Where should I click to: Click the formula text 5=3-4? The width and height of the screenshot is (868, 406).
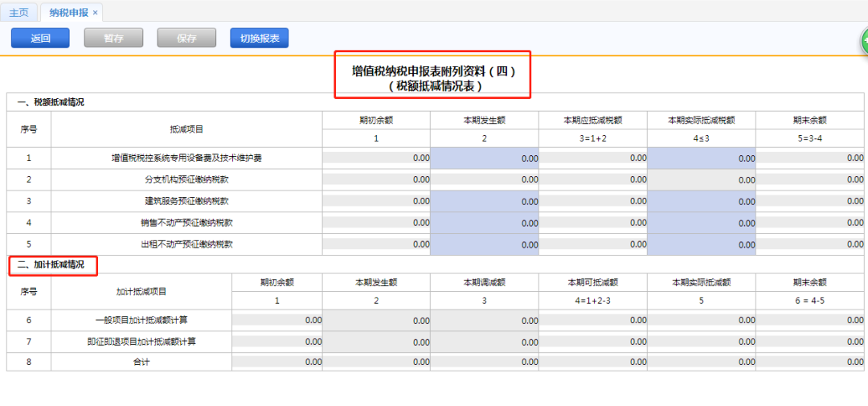[x=810, y=138]
